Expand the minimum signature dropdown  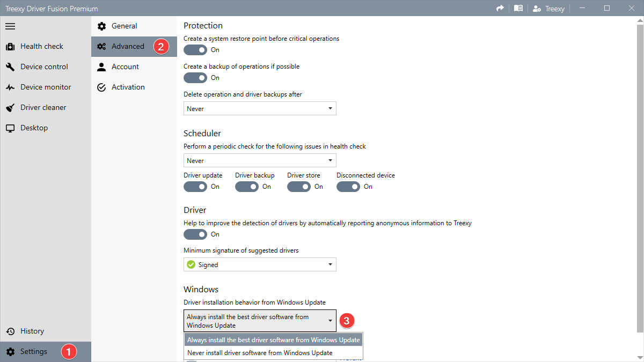click(260, 264)
